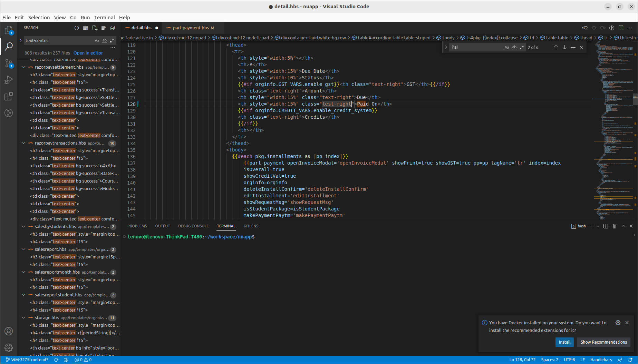
Task: Switch to the part-payment.hbs tab
Action: click(191, 28)
